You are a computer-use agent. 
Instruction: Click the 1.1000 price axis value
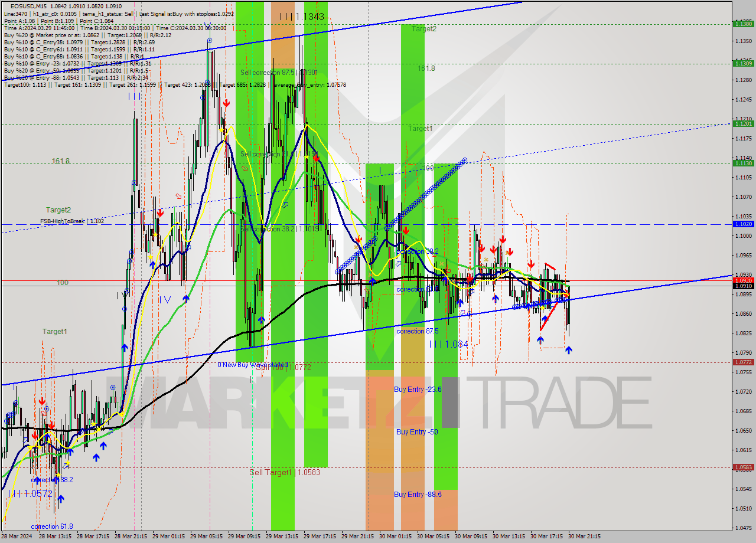pyautogui.click(x=744, y=236)
